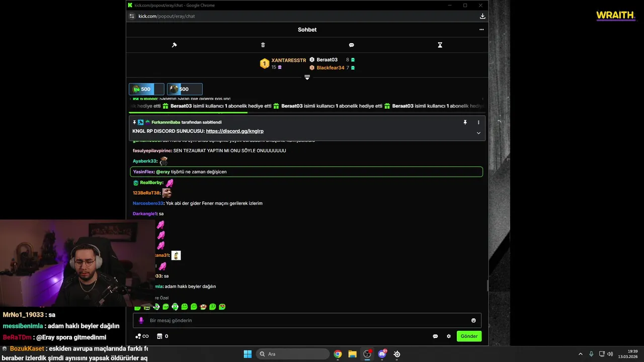This screenshot has width=644, height=362.
Task: Open chat settings gear icon
Action: [x=449, y=336]
